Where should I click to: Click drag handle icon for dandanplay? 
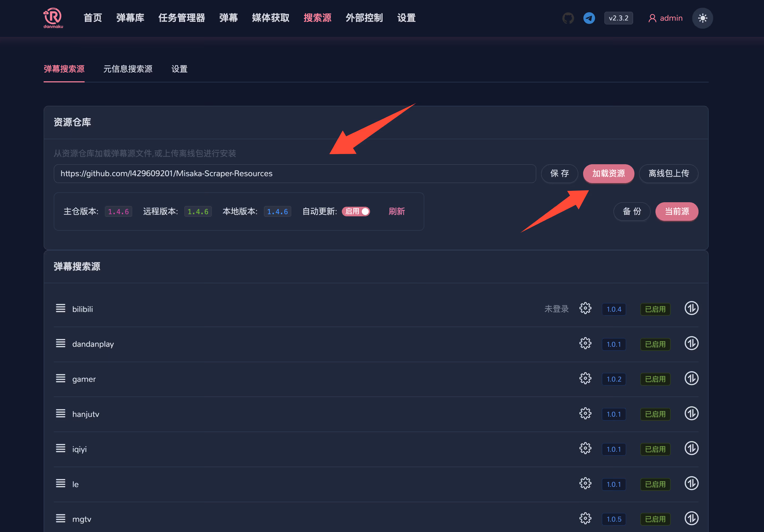pos(61,343)
